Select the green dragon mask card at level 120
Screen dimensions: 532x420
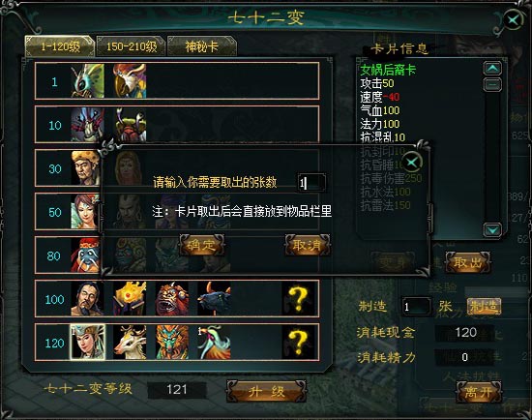[x=172, y=343]
